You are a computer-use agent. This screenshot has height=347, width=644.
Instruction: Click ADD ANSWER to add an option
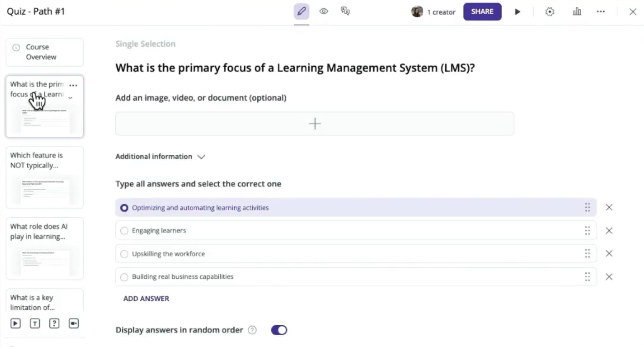point(146,298)
